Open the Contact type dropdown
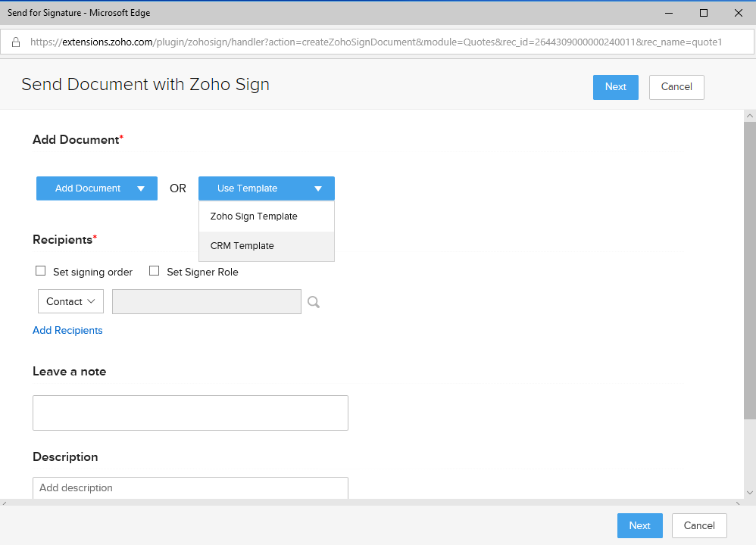The image size is (756, 545). (x=71, y=301)
